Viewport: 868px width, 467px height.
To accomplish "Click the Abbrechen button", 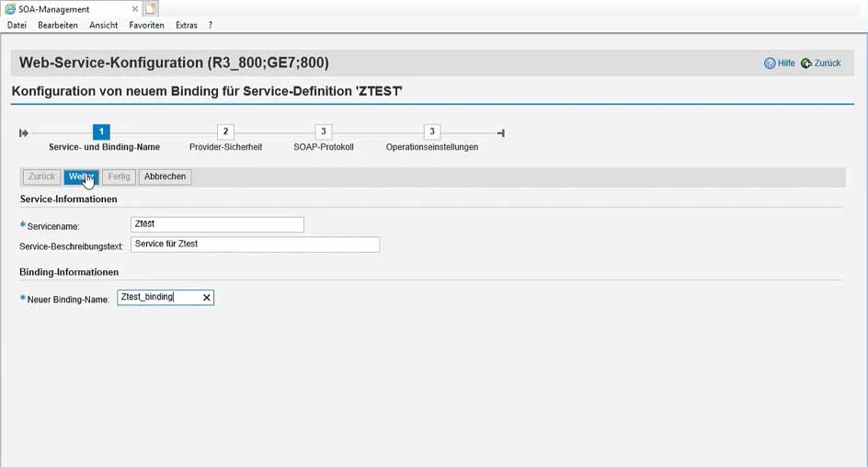I will 165,177.
